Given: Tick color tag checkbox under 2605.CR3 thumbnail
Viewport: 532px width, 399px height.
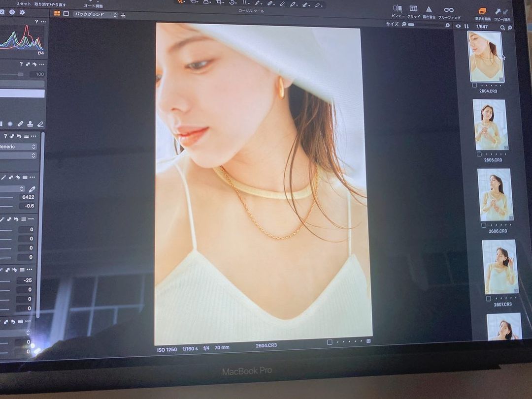Looking at the screenshot, I should (x=479, y=154).
